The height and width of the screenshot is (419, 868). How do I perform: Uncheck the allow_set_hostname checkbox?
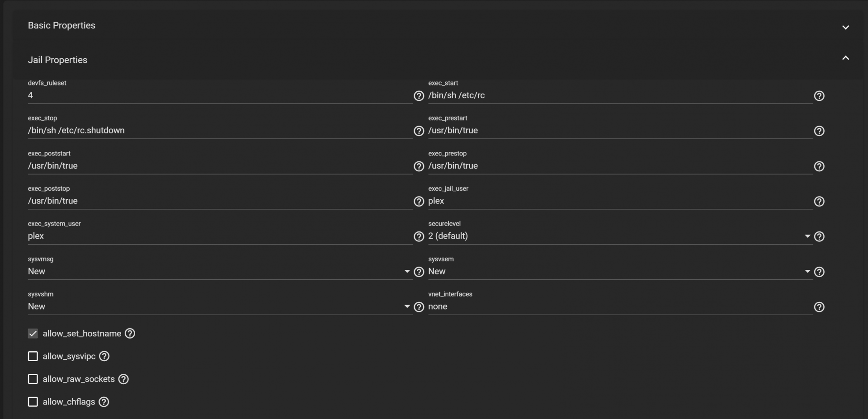(x=33, y=334)
